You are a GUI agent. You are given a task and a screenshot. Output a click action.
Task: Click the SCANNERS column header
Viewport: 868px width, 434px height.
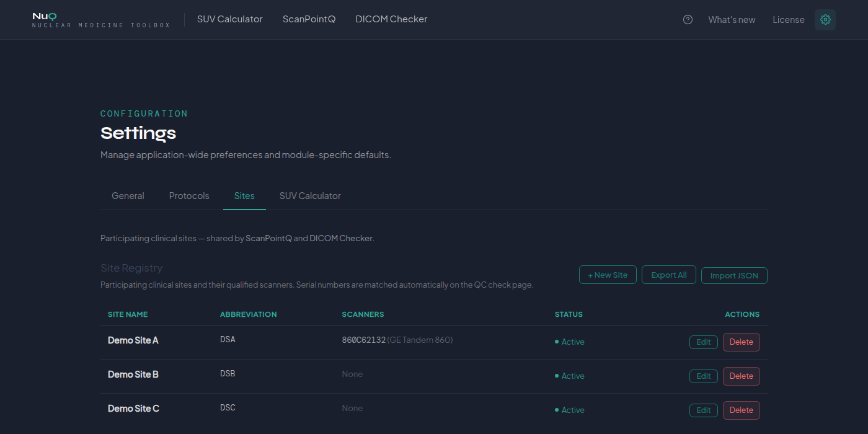tap(363, 314)
